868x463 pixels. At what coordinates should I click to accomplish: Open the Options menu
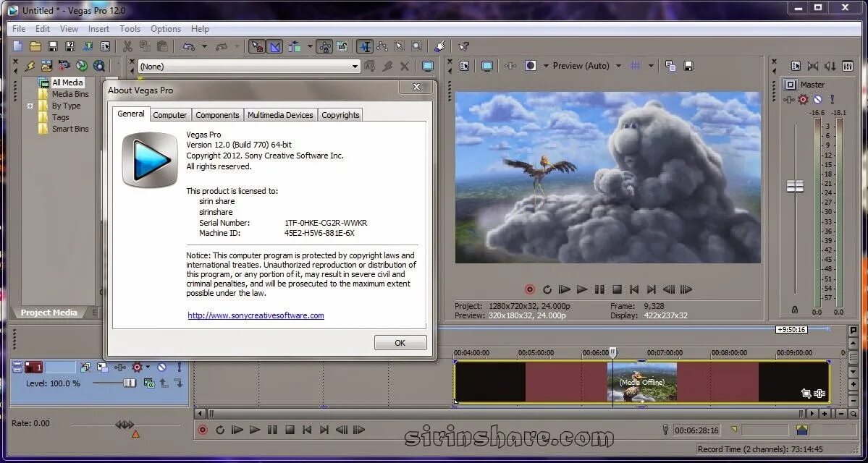coord(166,29)
